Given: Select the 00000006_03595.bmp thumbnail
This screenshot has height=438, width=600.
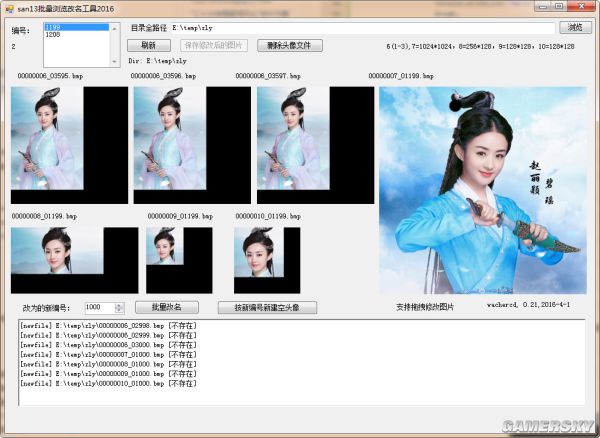Looking at the screenshot, I should [69, 145].
